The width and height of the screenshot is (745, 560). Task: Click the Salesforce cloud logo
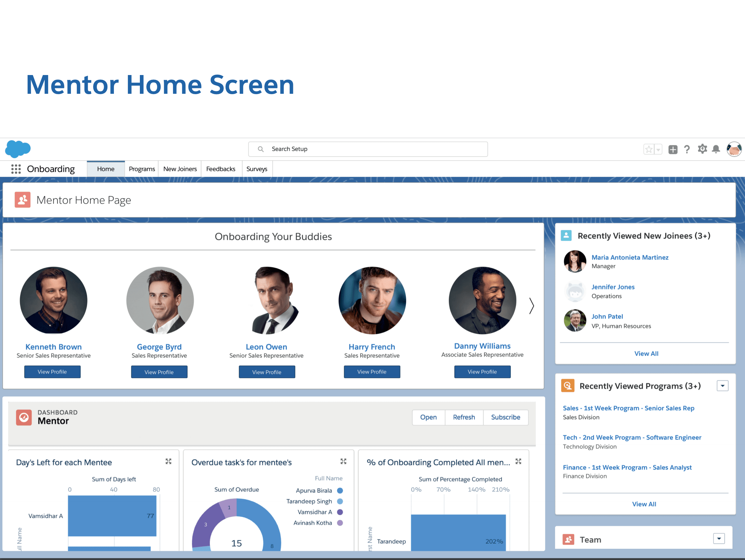[18, 149]
